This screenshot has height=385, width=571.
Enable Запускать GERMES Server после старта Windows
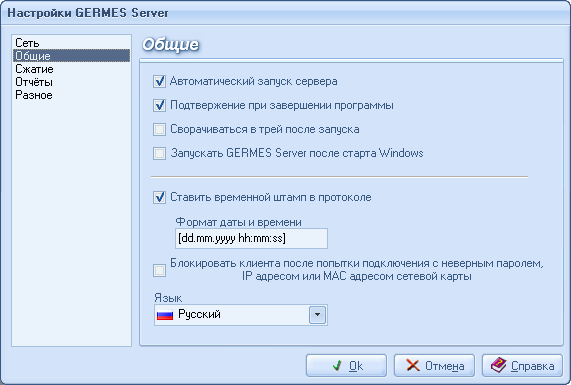(x=160, y=153)
